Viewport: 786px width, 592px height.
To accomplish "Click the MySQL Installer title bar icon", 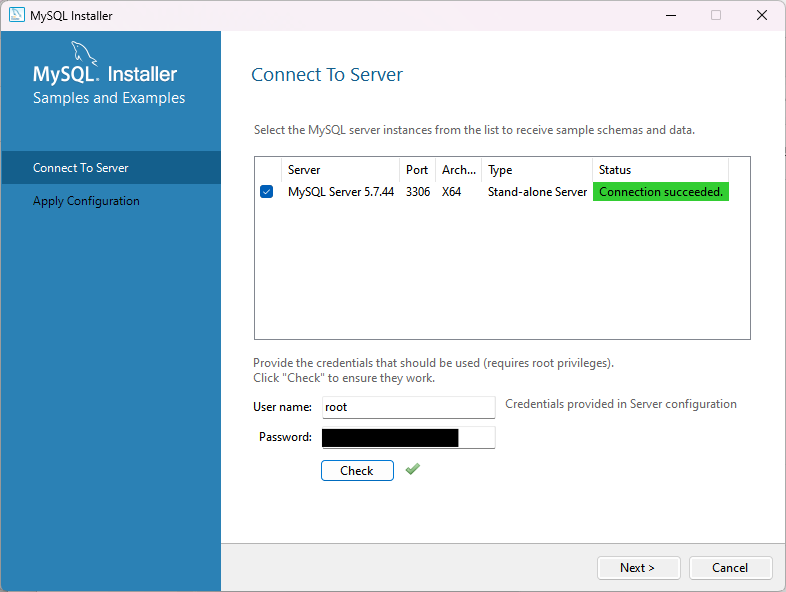I will [17, 15].
